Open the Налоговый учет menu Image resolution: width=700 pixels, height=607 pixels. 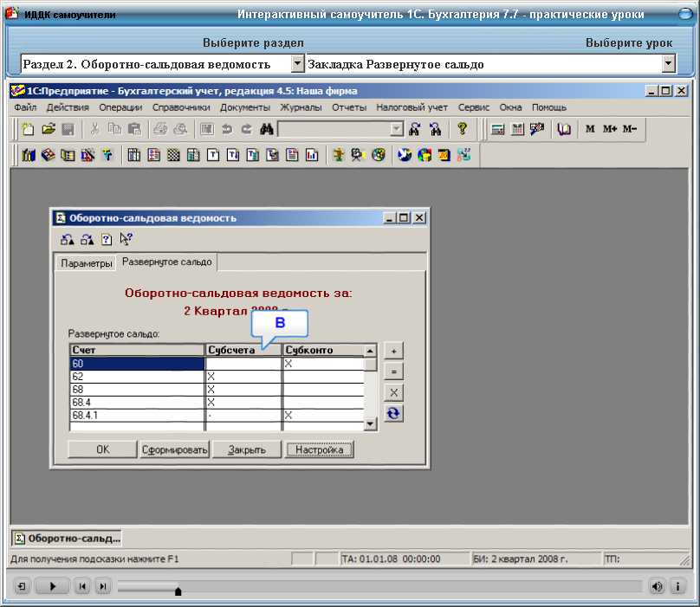pyautogui.click(x=412, y=107)
